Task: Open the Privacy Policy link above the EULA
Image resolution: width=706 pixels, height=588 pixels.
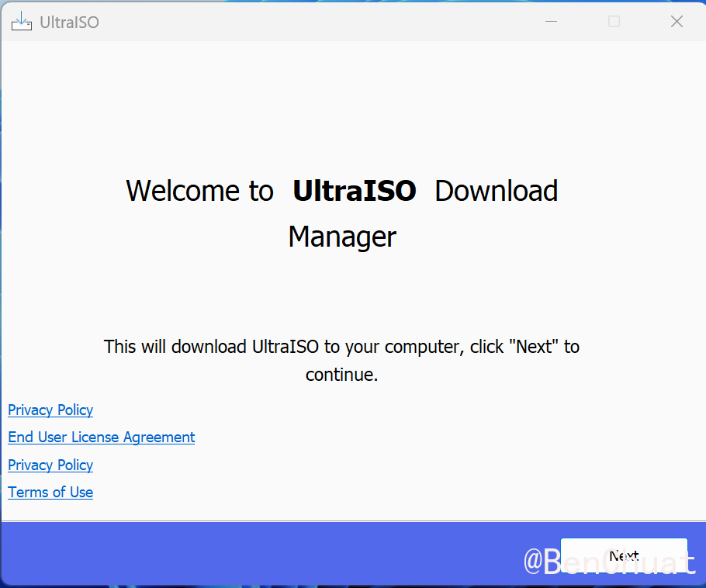Action: [50, 410]
